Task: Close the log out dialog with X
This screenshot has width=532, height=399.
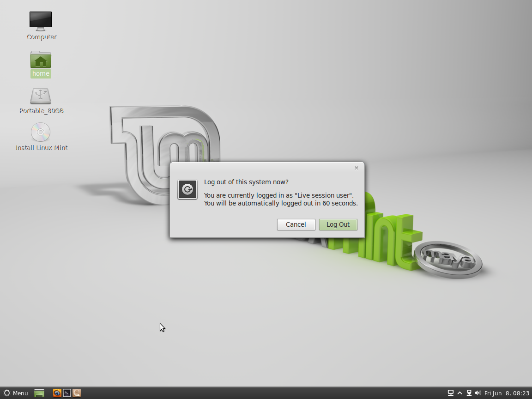Action: pyautogui.click(x=356, y=168)
